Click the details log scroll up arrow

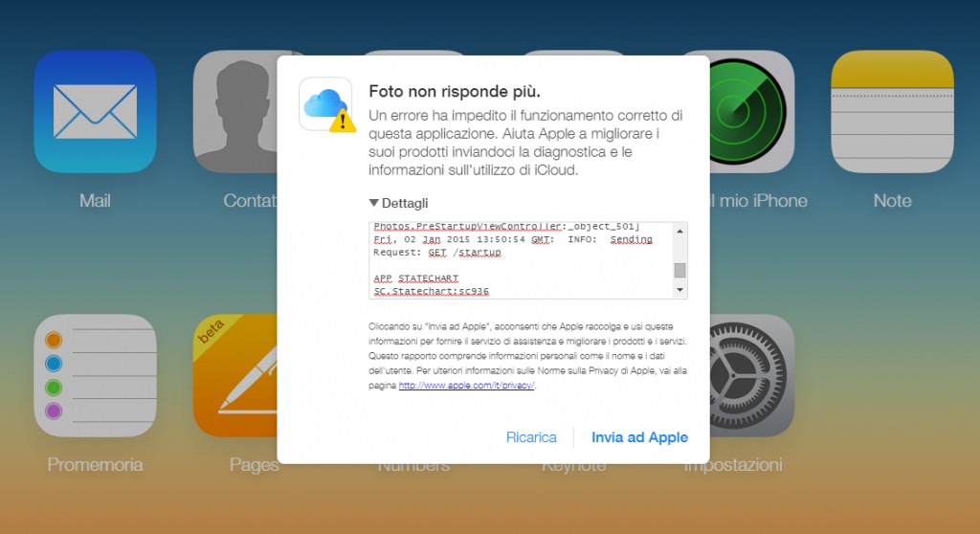680,231
